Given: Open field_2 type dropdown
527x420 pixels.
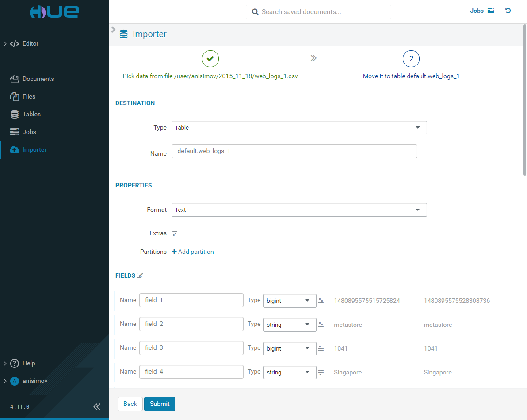Looking at the screenshot, I should (x=290, y=325).
